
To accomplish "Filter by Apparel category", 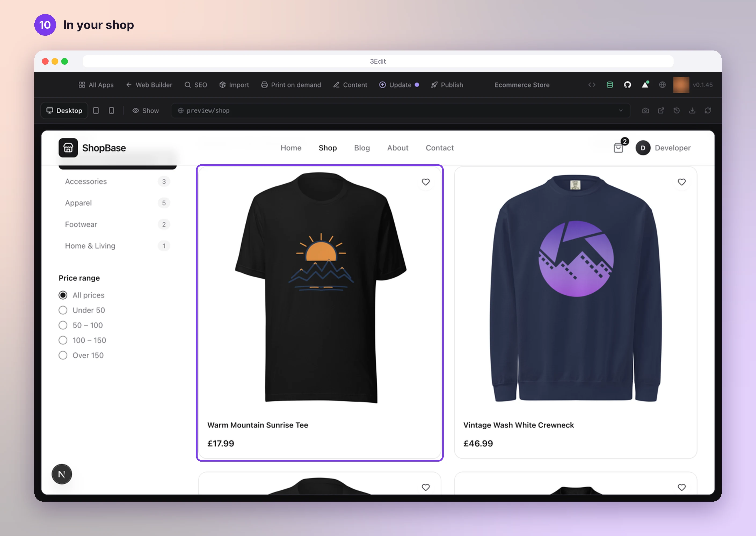I will (x=118, y=203).
